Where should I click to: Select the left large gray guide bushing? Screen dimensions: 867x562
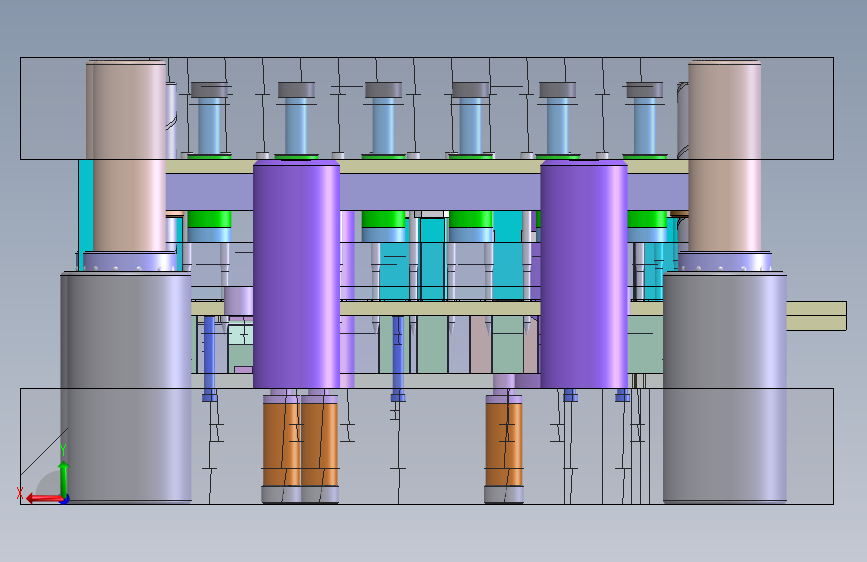tap(126, 387)
